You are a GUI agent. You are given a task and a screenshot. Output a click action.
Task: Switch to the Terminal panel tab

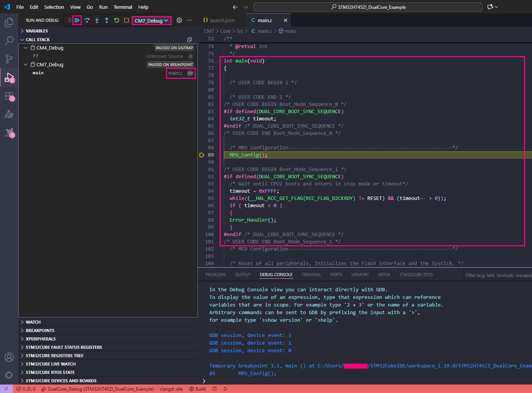pos(311,275)
